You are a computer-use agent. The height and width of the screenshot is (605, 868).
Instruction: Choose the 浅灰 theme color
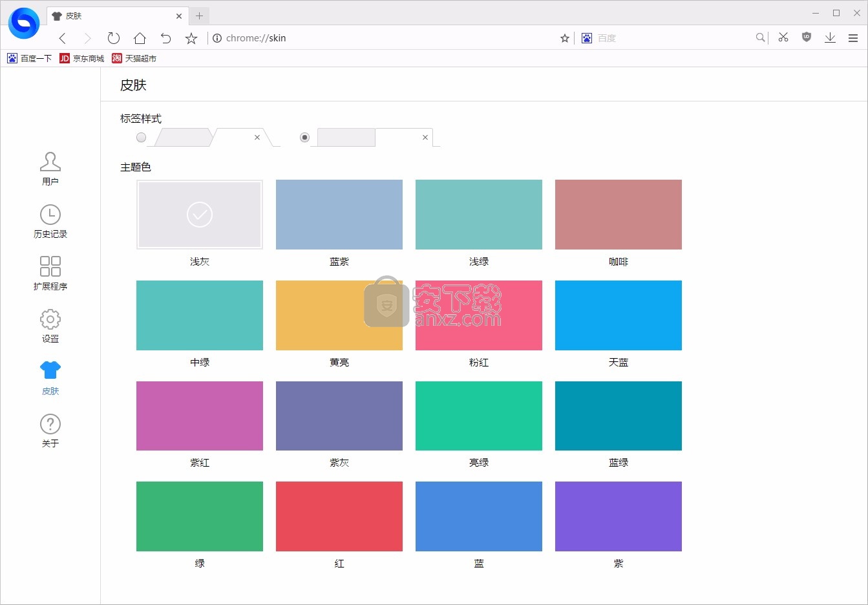[200, 215]
